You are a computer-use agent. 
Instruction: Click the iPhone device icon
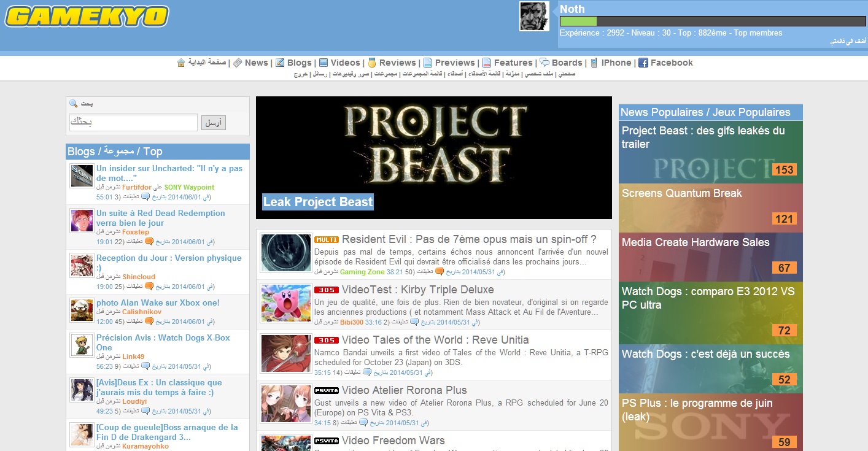[594, 63]
